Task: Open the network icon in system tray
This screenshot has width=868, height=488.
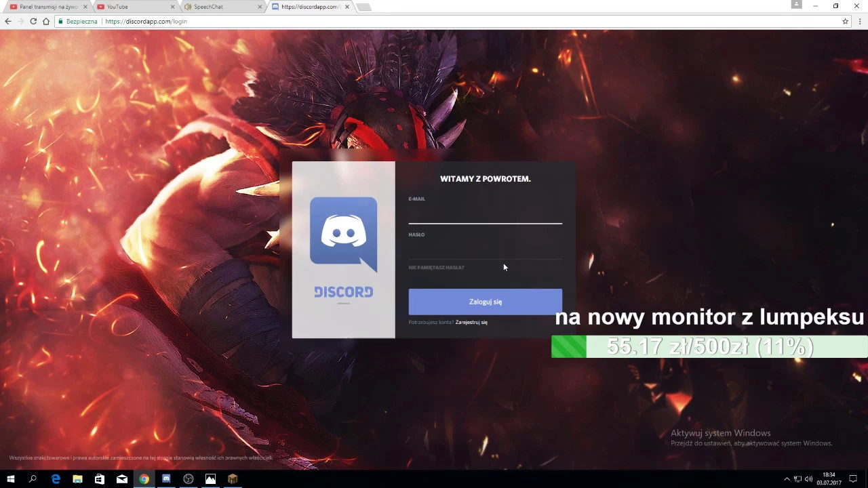Action: point(797,479)
